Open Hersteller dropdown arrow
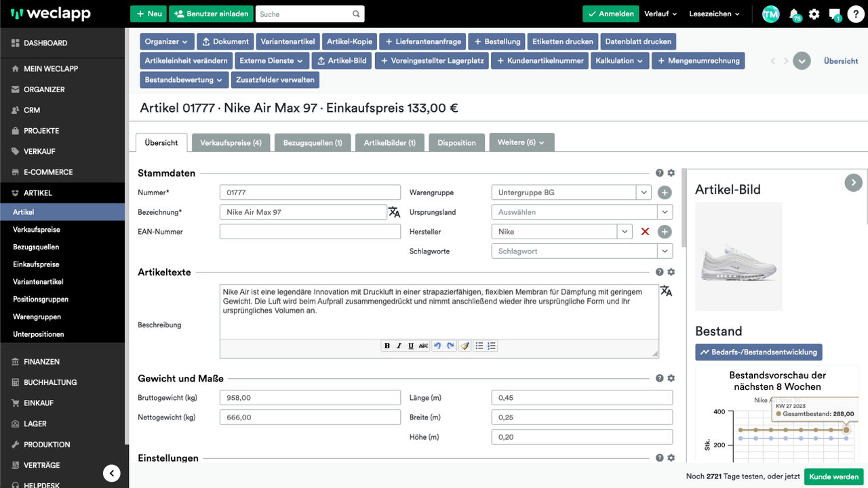The image size is (868, 488). (x=625, y=232)
